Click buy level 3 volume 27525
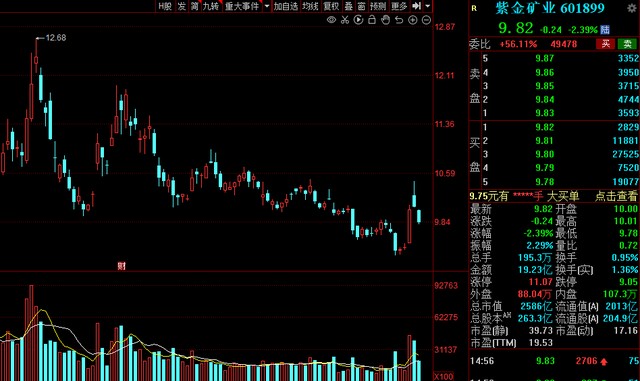The width and height of the screenshot is (640, 381). (625, 154)
